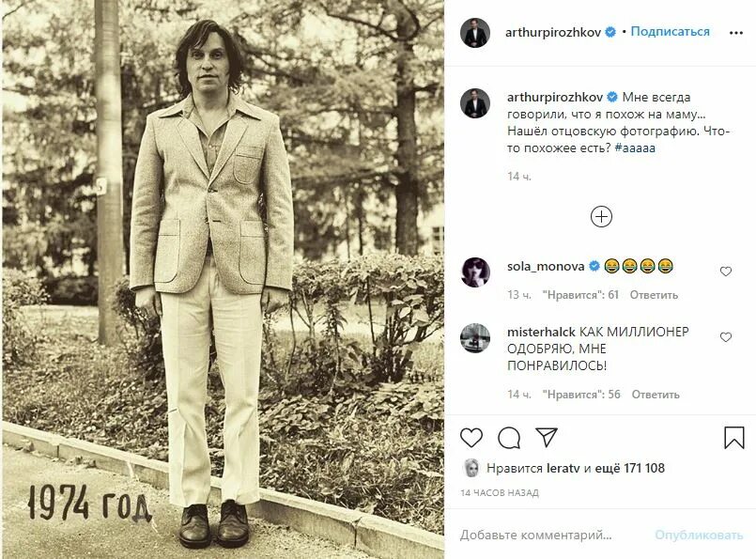The width and height of the screenshot is (756, 559).
Task: Load more comments with plus icon
Action: click(x=601, y=217)
